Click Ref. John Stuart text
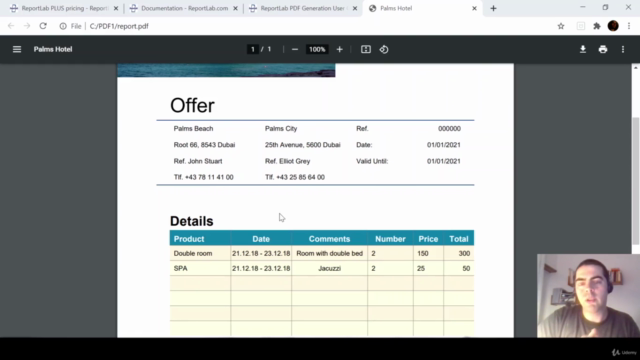Image resolution: width=640 pixels, height=360 pixels. pos(198,161)
